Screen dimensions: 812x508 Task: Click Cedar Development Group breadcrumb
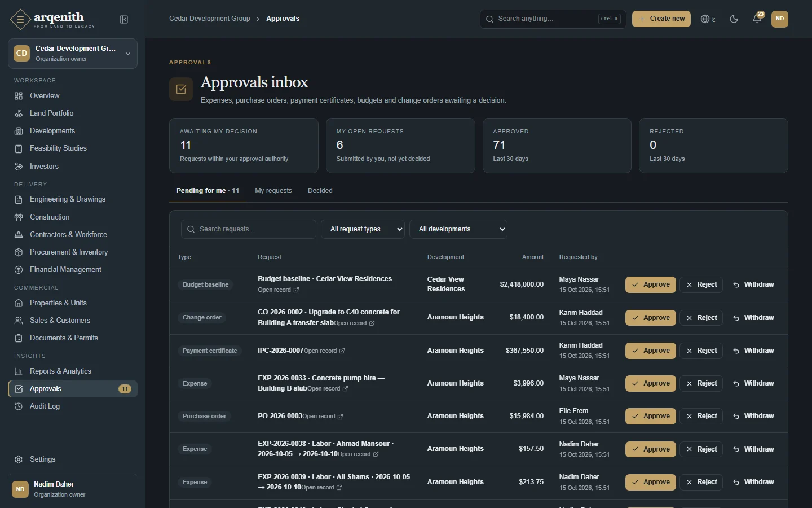(210, 19)
